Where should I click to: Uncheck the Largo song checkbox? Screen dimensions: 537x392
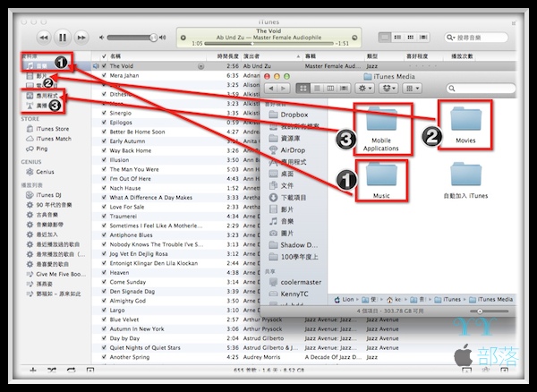pos(104,310)
